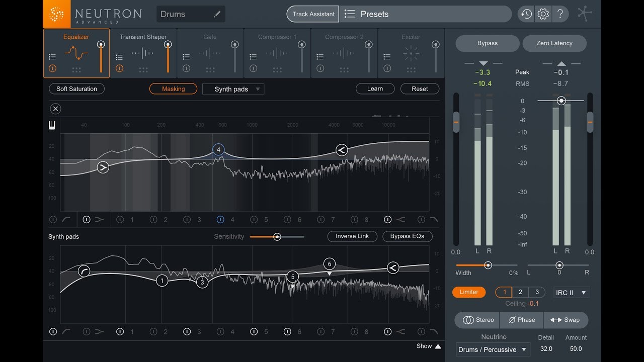This screenshot has width=644, height=362.
Task: Select band 4 node in upper EQ
Action: [x=218, y=149]
